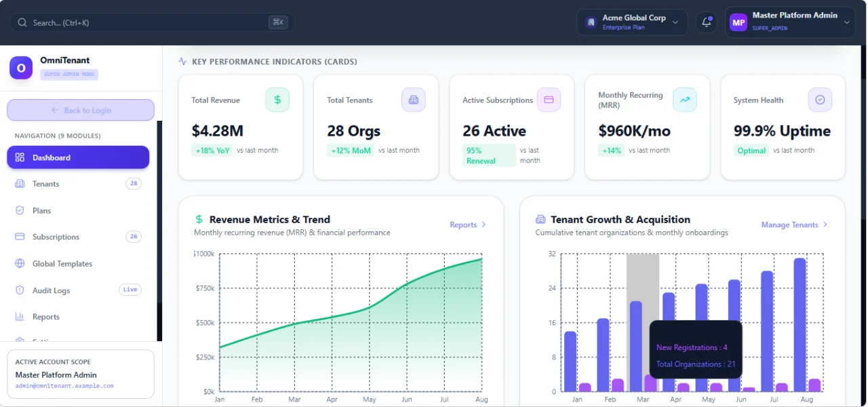Click the ⌘K shortcut badge
Image resolution: width=868 pixels, height=407 pixels.
(x=278, y=22)
